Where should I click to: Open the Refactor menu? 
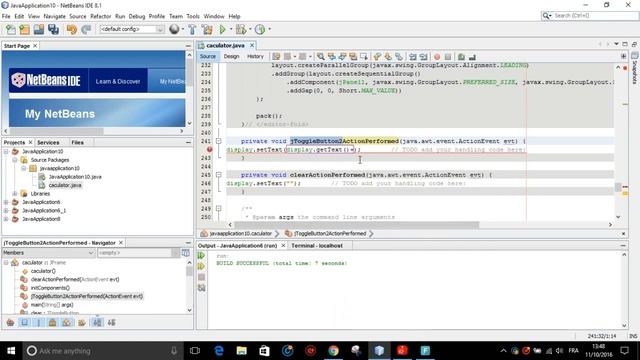tap(100, 16)
